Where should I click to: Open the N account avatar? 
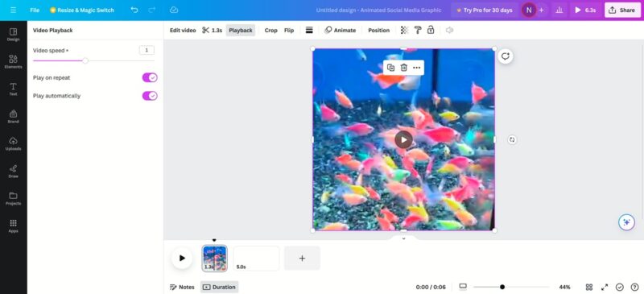tap(529, 10)
